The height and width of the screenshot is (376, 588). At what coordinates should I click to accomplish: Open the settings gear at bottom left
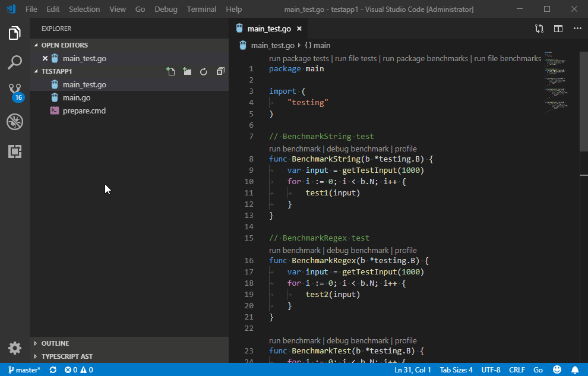14,348
